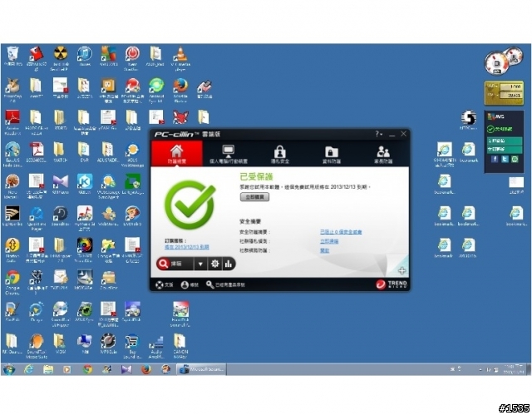Open the home overview tab in PC-cillin
Viewport: 532px width, 415px height.
177,153
